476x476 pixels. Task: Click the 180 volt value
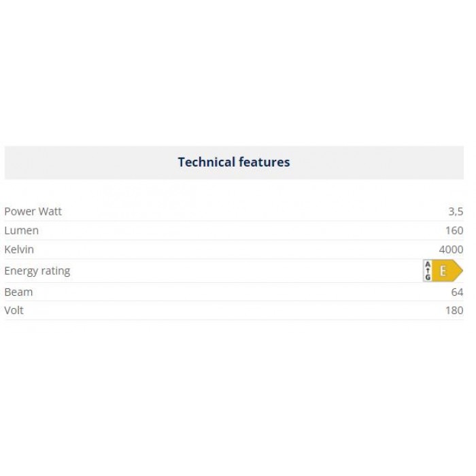pos(454,310)
